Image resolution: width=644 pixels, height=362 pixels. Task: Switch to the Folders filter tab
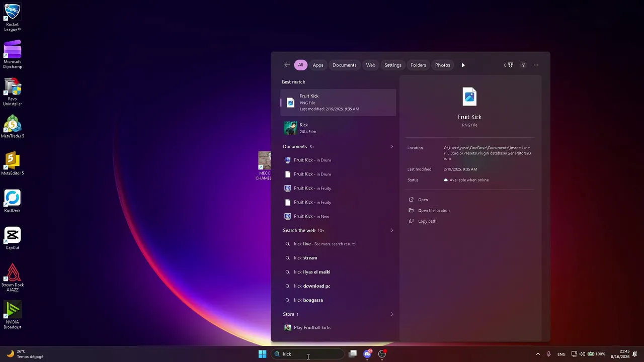pos(418,65)
